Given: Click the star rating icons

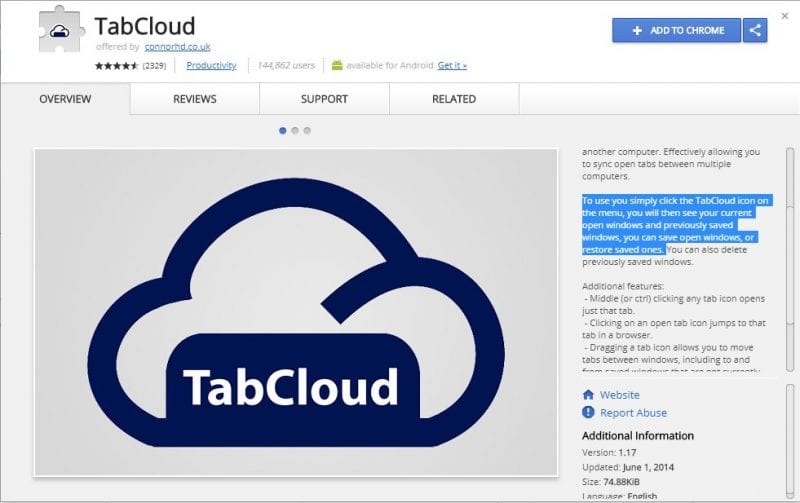Looking at the screenshot, I should click(116, 65).
